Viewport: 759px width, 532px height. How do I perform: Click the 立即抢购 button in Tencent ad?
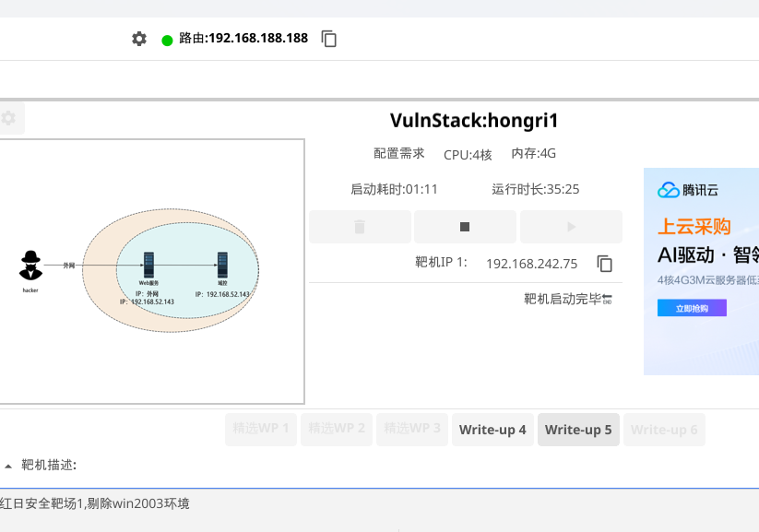pos(692,308)
